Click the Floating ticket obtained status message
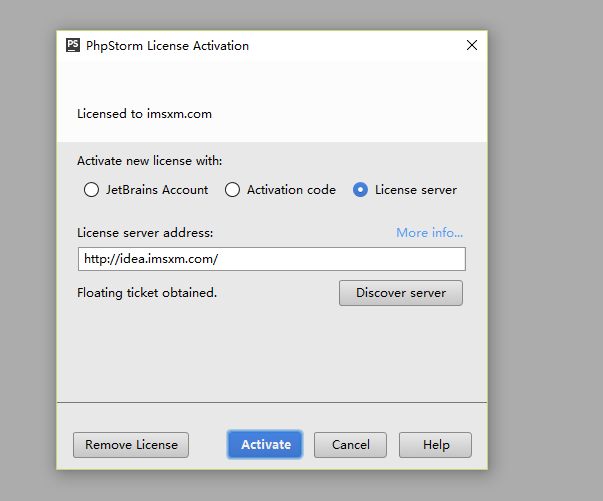This screenshot has height=501, width=603. click(147, 293)
